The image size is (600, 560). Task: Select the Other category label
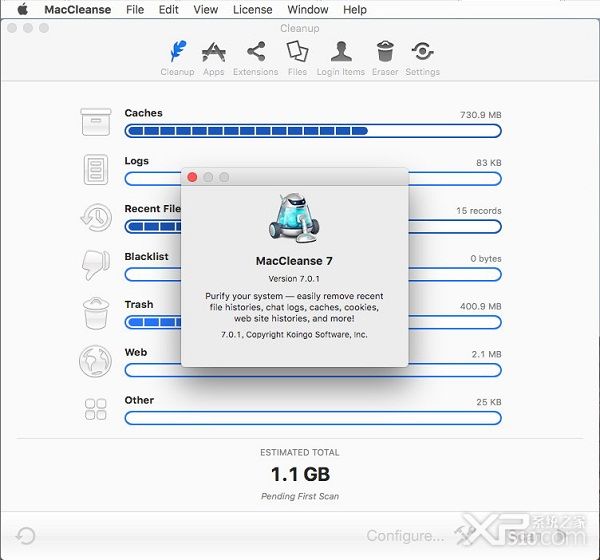139,400
